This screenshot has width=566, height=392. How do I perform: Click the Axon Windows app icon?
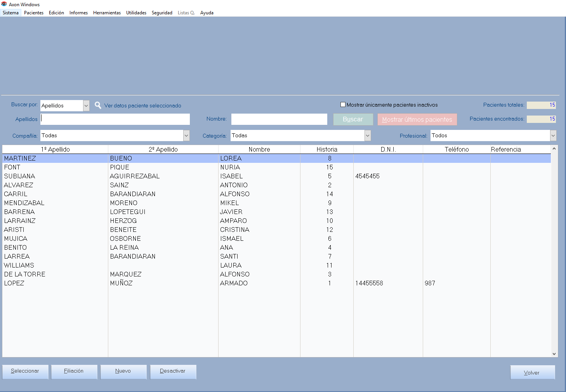click(x=4, y=4)
